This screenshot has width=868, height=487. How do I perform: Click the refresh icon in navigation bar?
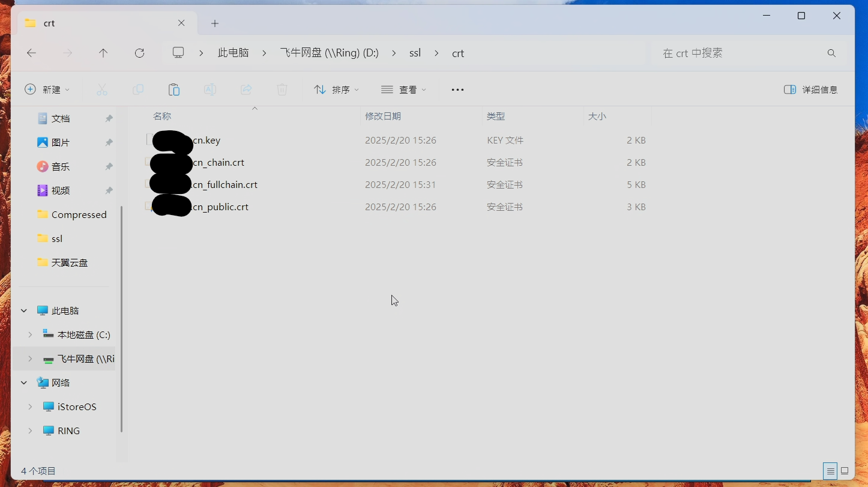pos(139,53)
